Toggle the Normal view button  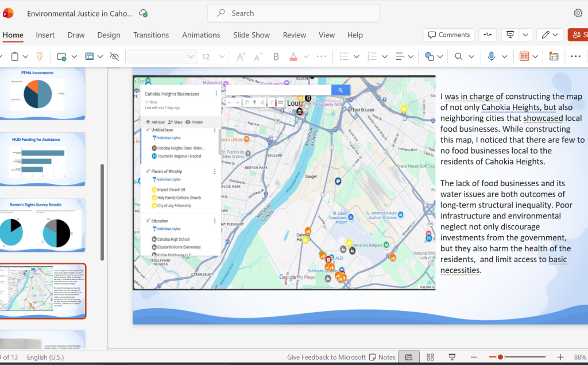tap(409, 357)
